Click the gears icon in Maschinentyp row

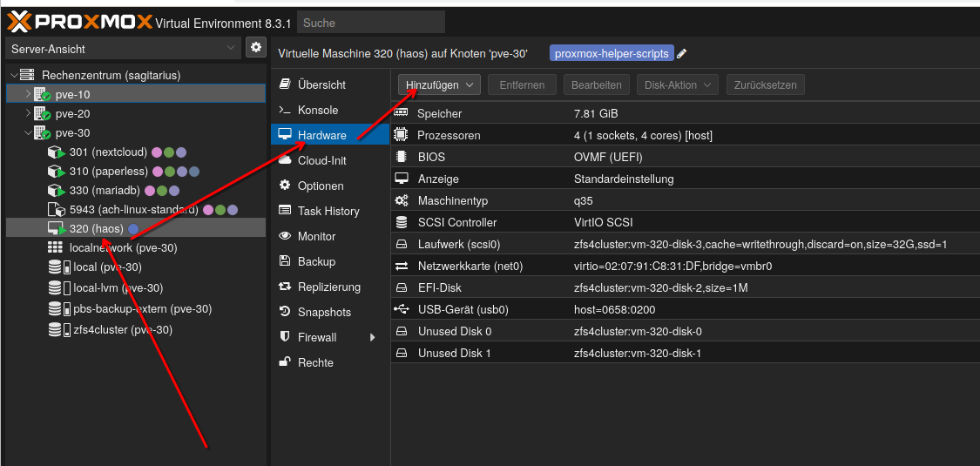(x=402, y=200)
